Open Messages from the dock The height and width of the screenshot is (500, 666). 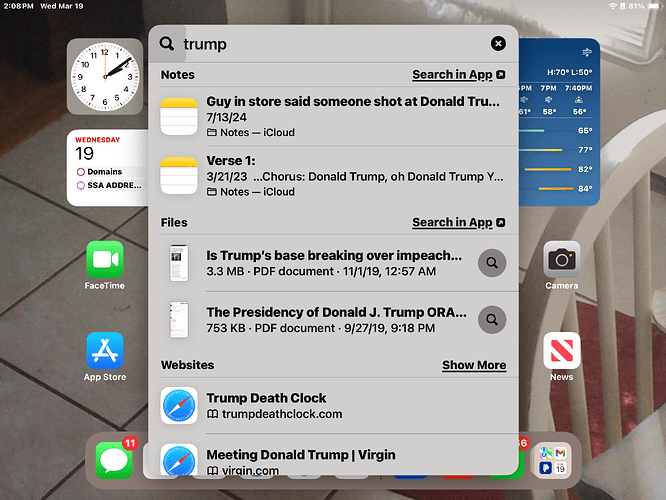click(x=114, y=461)
